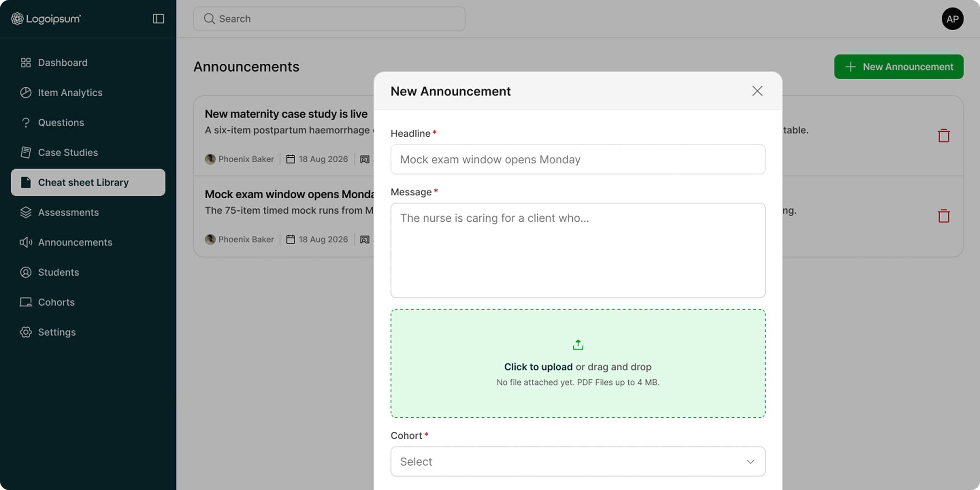
Task: Open the Dashboard page
Action: [x=88, y=63]
